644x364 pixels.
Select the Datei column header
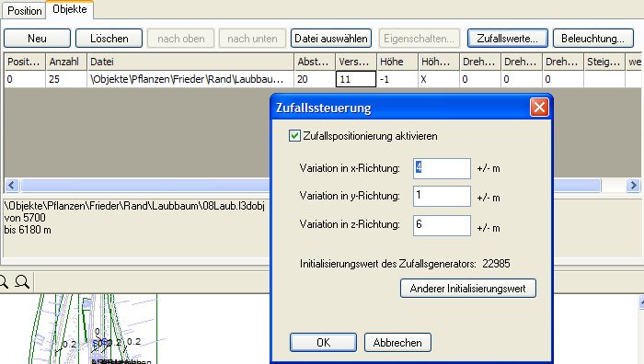click(x=190, y=62)
